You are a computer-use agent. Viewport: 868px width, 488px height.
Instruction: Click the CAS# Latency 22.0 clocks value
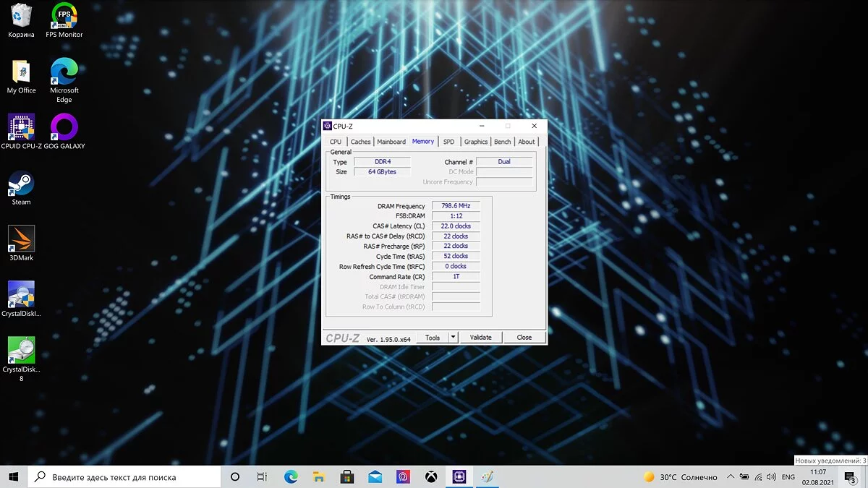click(456, 226)
